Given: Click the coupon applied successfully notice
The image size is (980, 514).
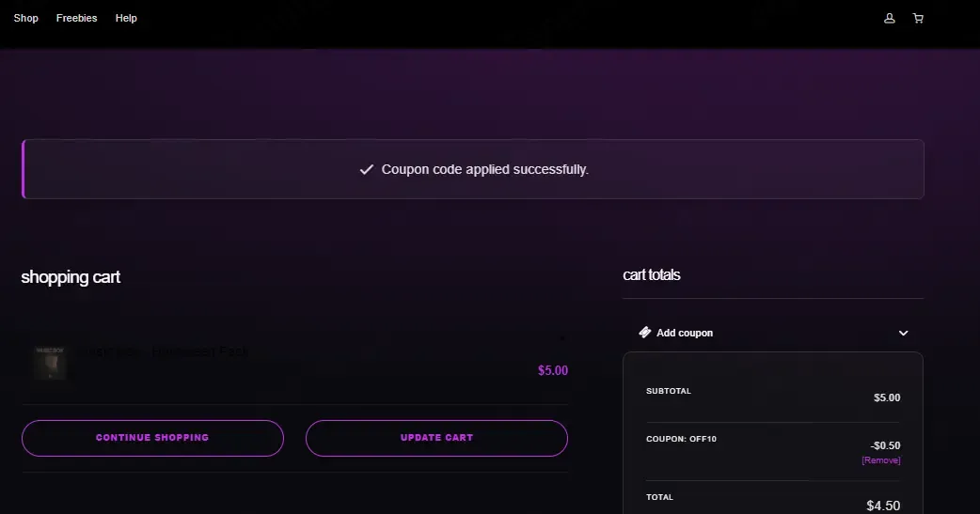Looking at the screenshot, I should pyautogui.click(x=472, y=169).
